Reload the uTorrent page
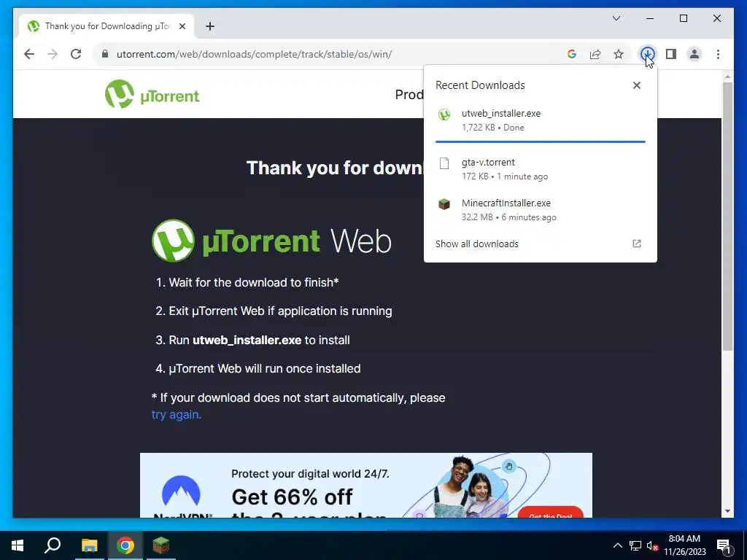This screenshot has height=560, width=747. click(x=76, y=54)
